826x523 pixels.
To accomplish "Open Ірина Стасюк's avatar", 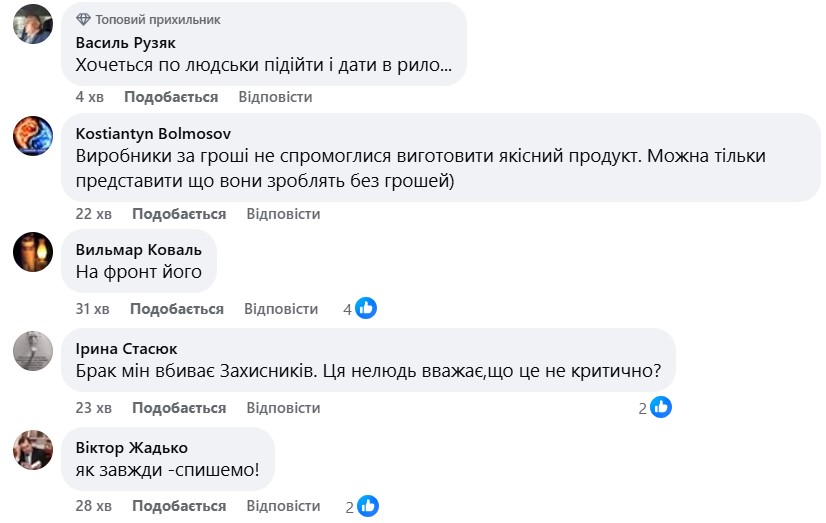I will [x=33, y=351].
